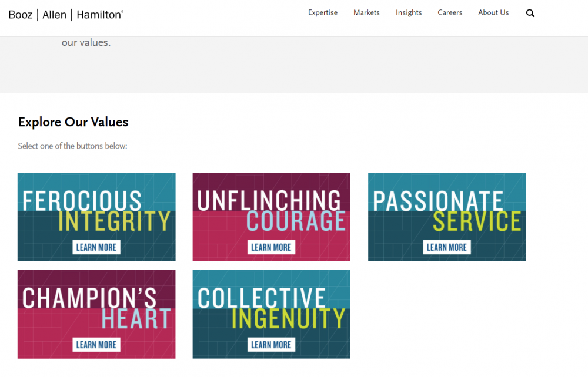Screen dimensions: 588x377
Task: Open the Insights menu
Action: click(x=409, y=12)
